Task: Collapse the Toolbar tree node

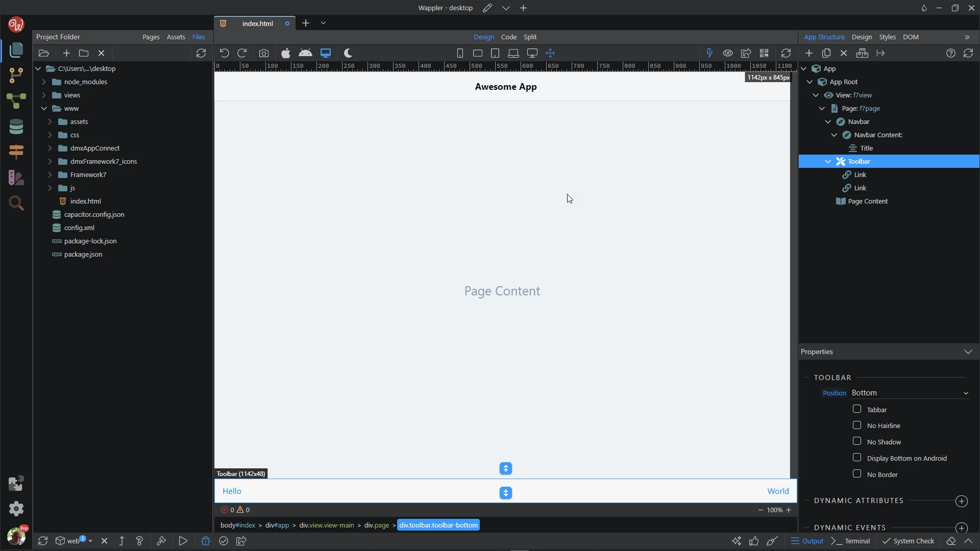Action: [828, 161]
